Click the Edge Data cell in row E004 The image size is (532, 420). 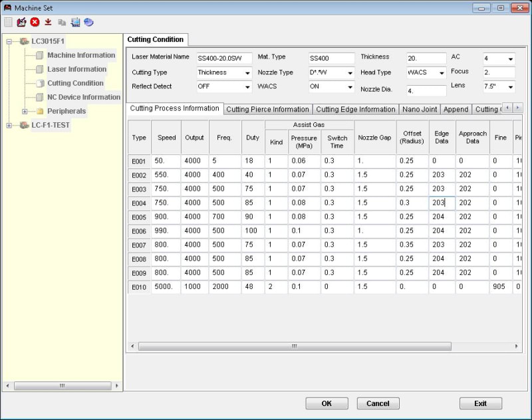pyautogui.click(x=442, y=203)
